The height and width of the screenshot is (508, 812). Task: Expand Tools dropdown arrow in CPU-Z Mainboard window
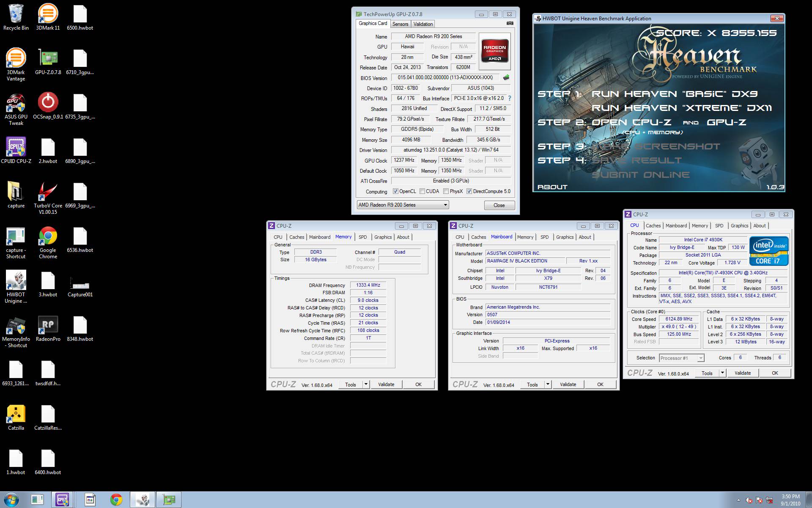pos(548,384)
